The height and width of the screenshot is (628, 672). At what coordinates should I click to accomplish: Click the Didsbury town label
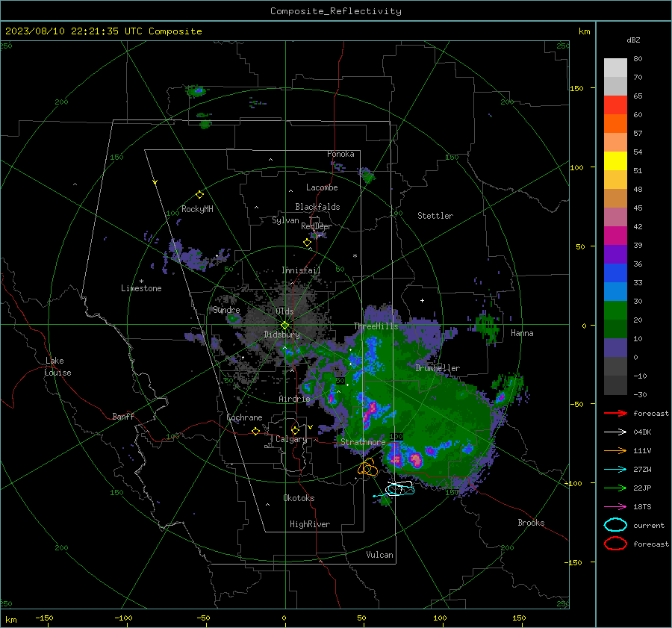click(x=281, y=335)
